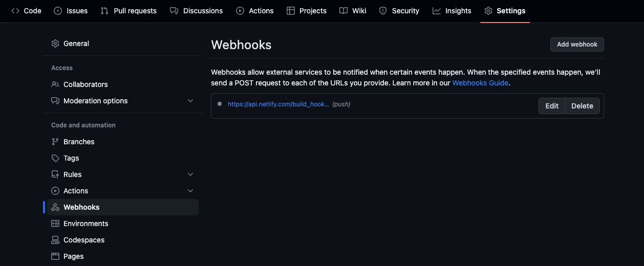Click the Code and automation header
Screen dimensions: 644x266
83,125
